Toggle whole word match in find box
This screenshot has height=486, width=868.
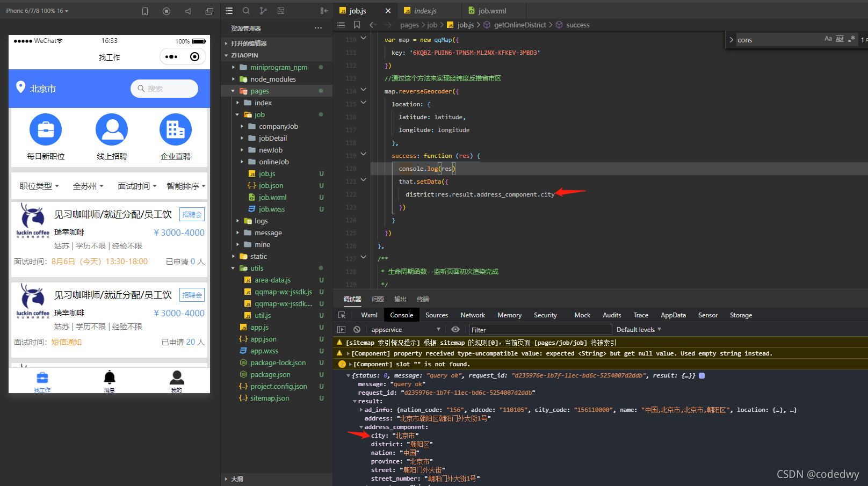[x=840, y=39]
